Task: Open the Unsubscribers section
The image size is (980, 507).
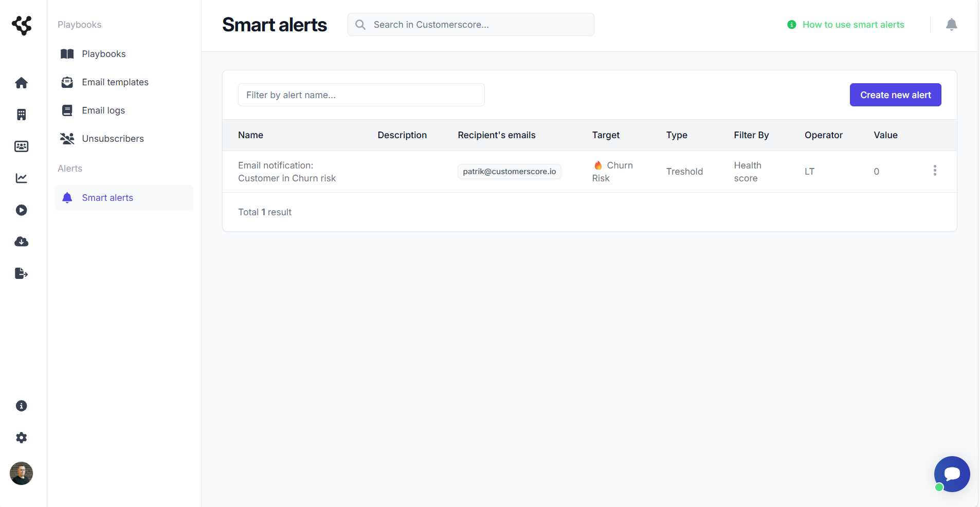Action: click(113, 138)
